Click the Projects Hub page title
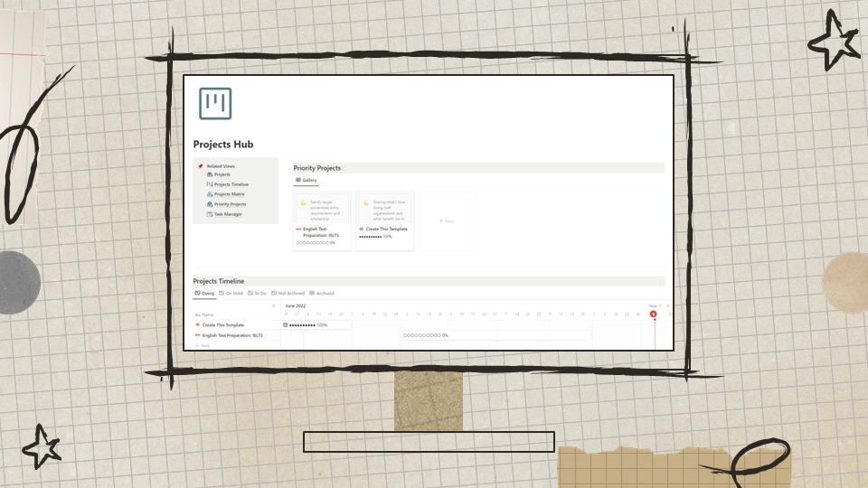 pos(223,145)
